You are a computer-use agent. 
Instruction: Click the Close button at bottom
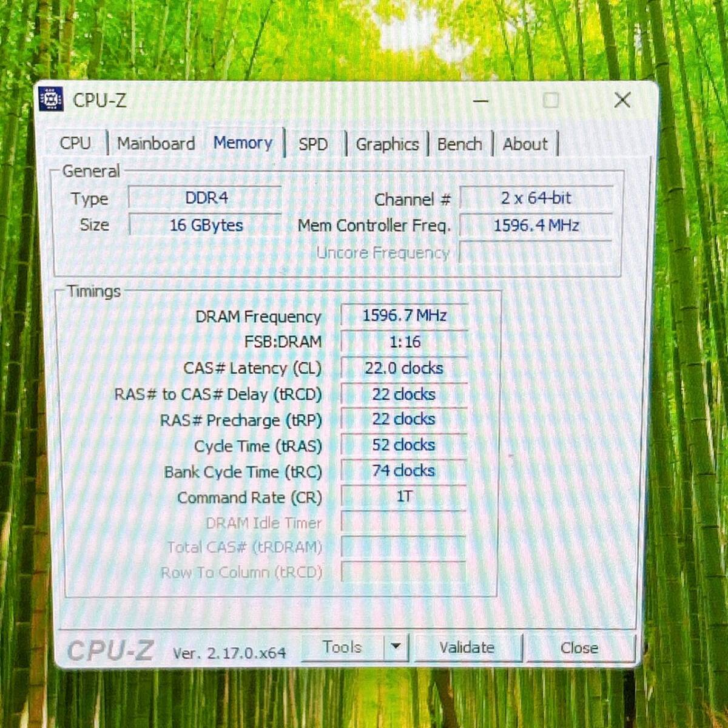pos(579,648)
